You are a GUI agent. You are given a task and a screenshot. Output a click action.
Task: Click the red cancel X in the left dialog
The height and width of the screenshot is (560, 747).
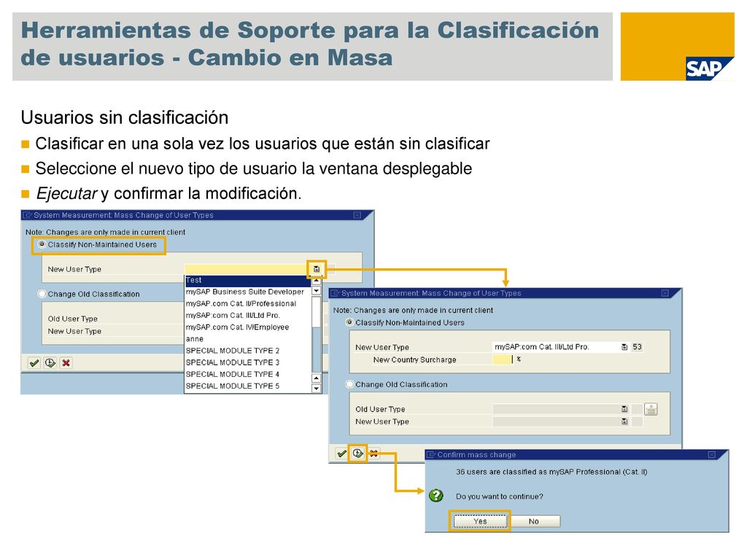[66, 363]
